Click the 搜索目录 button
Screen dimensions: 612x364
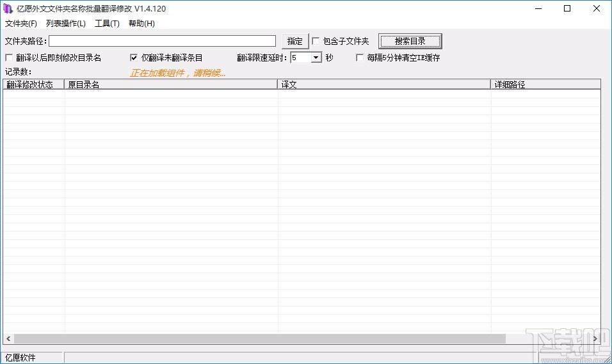[410, 41]
